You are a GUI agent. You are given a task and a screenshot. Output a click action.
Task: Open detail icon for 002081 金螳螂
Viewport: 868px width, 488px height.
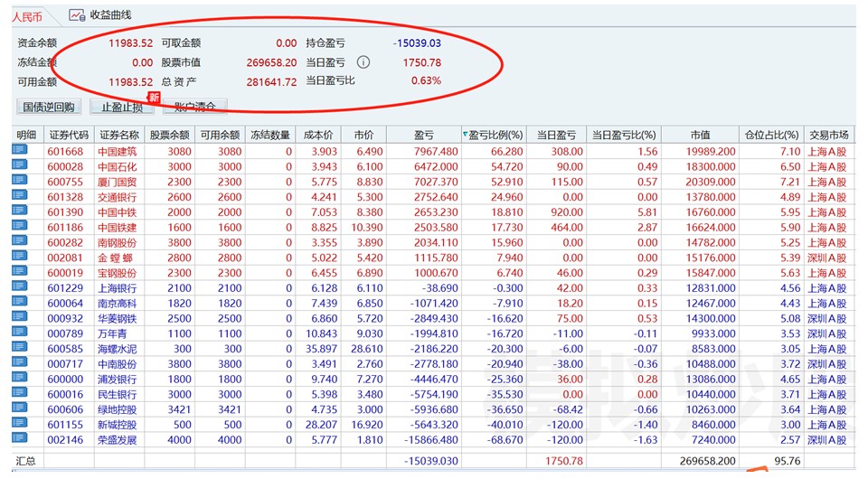19,256
